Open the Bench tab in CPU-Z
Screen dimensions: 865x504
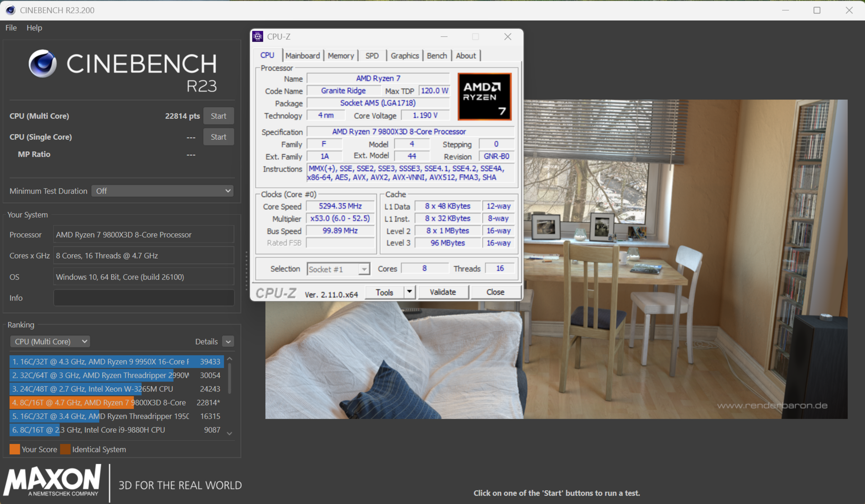pyautogui.click(x=437, y=55)
